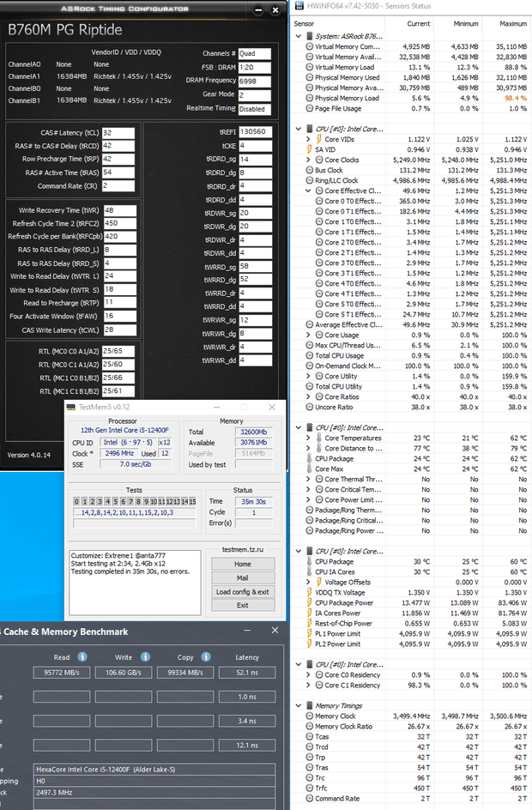This screenshot has height=810, width=532.
Task: Click the Core Max thermometer icon
Action: [x=310, y=468]
